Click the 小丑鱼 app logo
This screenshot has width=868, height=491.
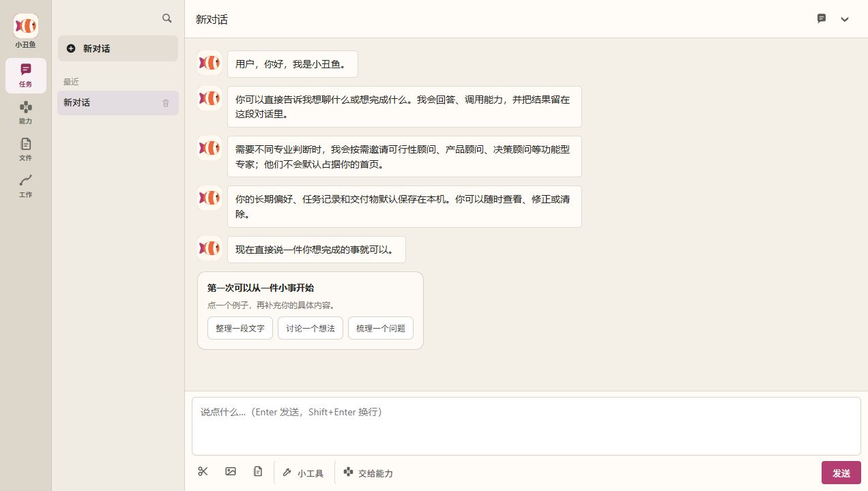pos(26,26)
